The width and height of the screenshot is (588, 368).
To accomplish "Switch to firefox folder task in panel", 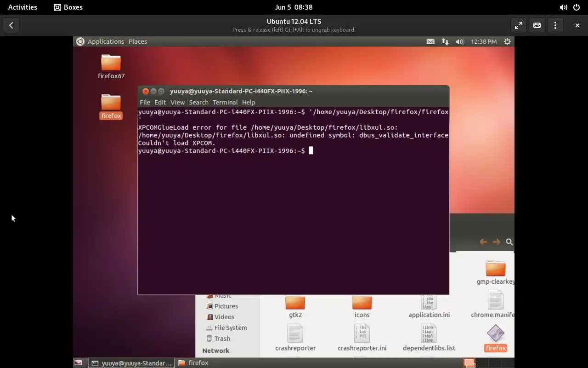I will coord(193,363).
